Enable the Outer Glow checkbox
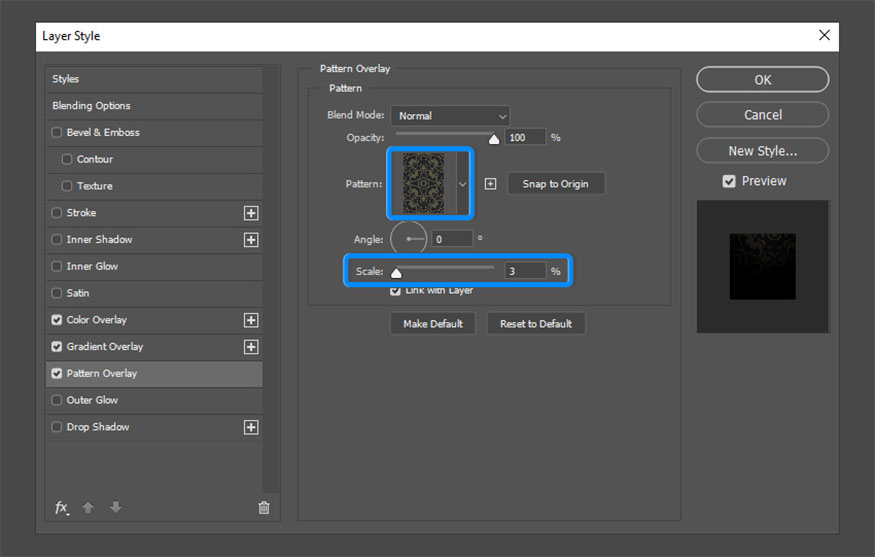The width and height of the screenshot is (875, 557). tap(56, 400)
